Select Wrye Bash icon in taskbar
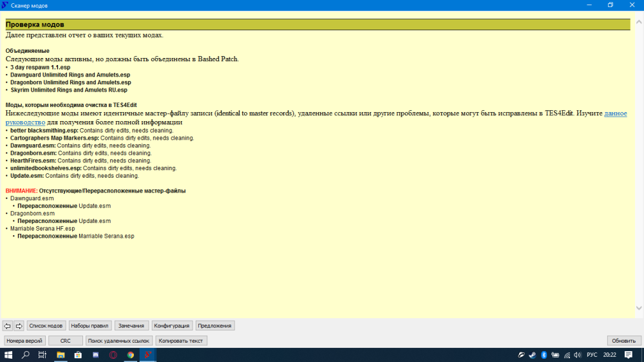 coord(148,355)
